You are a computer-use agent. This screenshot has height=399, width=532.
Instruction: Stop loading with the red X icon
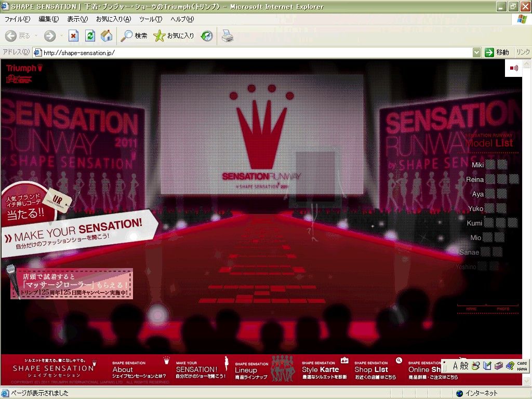click(x=73, y=36)
